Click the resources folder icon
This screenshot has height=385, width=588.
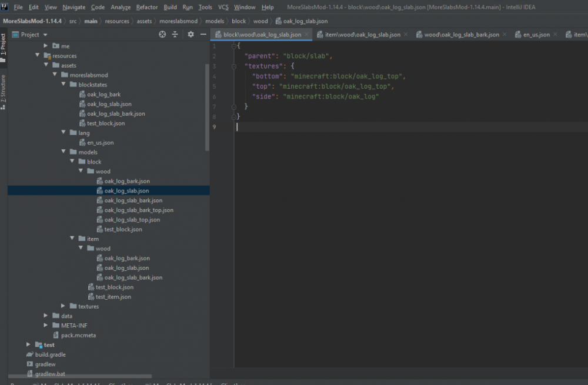point(47,56)
